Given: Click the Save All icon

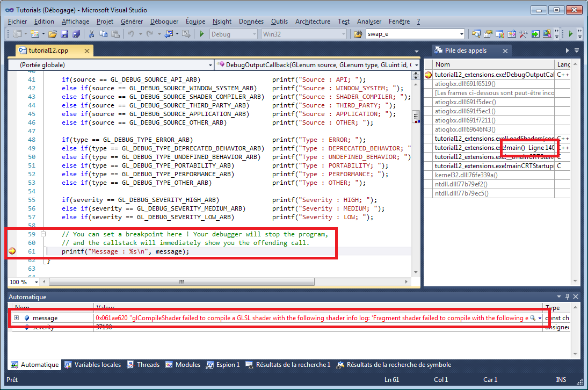Looking at the screenshot, I should coord(76,34).
